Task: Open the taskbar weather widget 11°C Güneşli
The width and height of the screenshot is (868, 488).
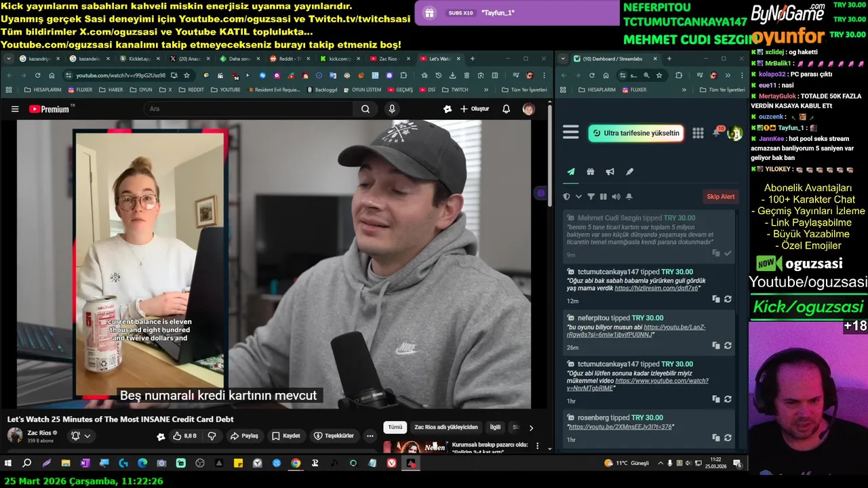Action: click(627, 464)
